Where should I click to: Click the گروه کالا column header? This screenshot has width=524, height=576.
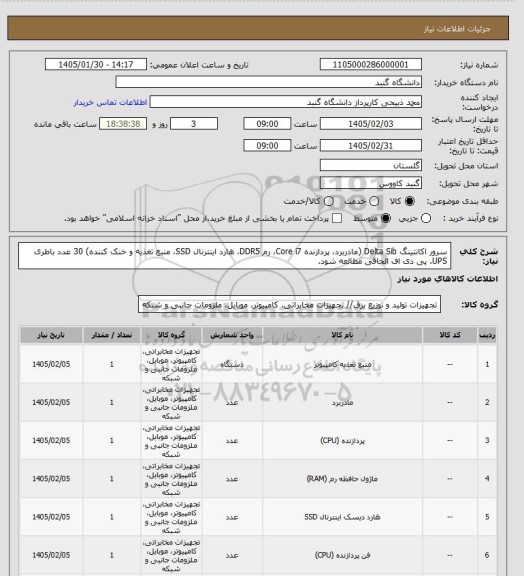[x=171, y=335]
